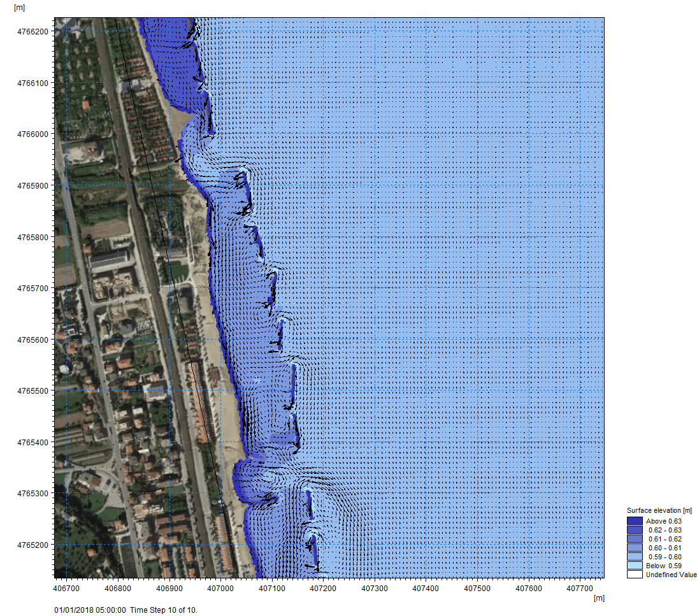697x616 pixels.
Task: Click y-axis label 4765500
Action: point(32,391)
